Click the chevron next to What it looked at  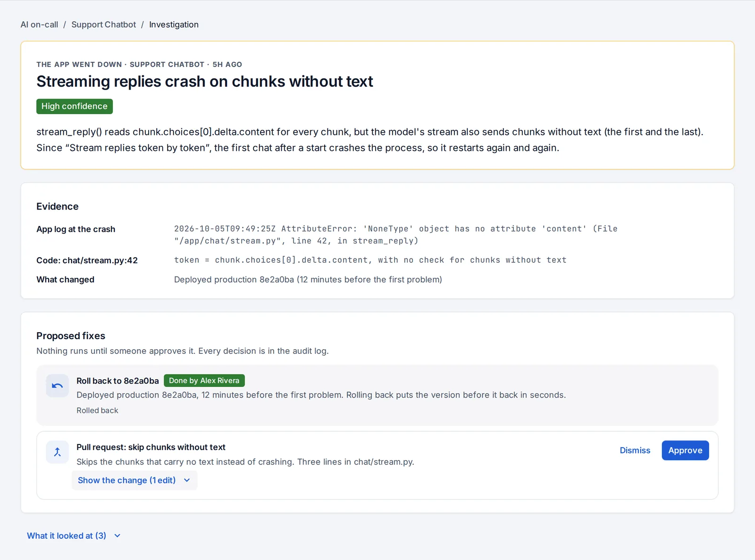pos(117,536)
